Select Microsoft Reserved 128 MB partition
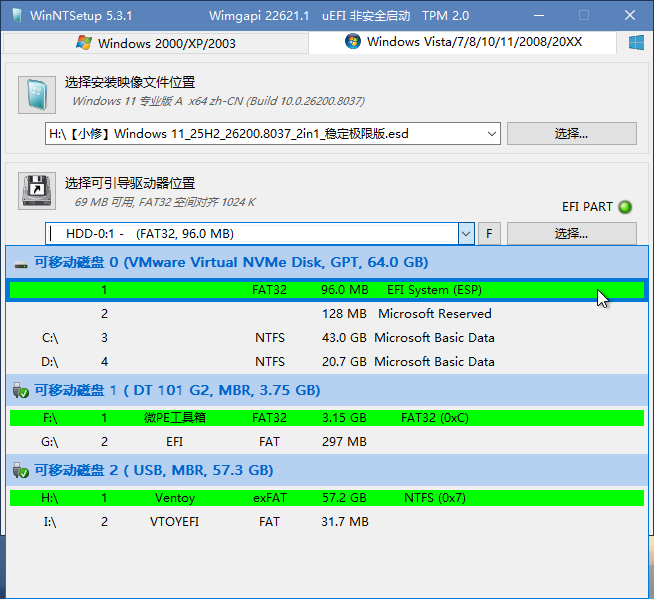Screen dimensions: 654x599 tap(327, 314)
